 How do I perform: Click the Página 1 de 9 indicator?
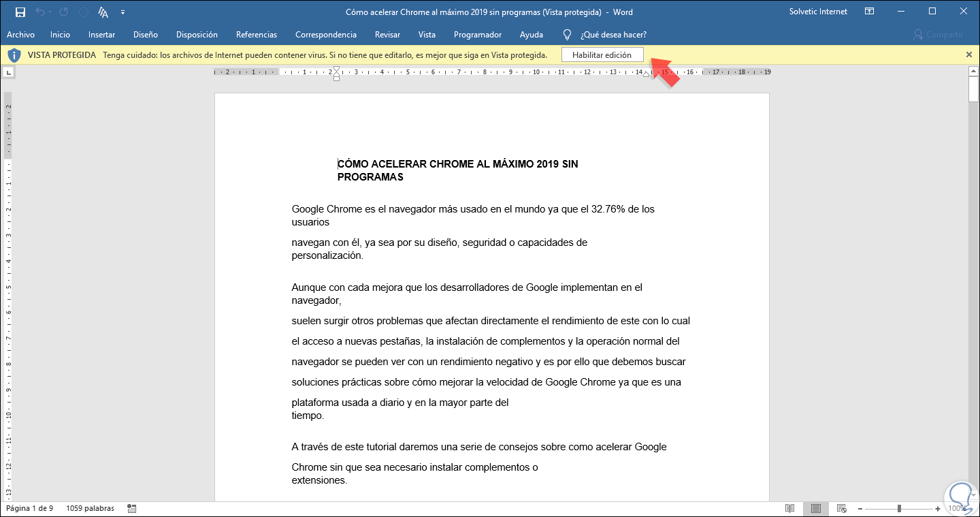[x=29, y=508]
